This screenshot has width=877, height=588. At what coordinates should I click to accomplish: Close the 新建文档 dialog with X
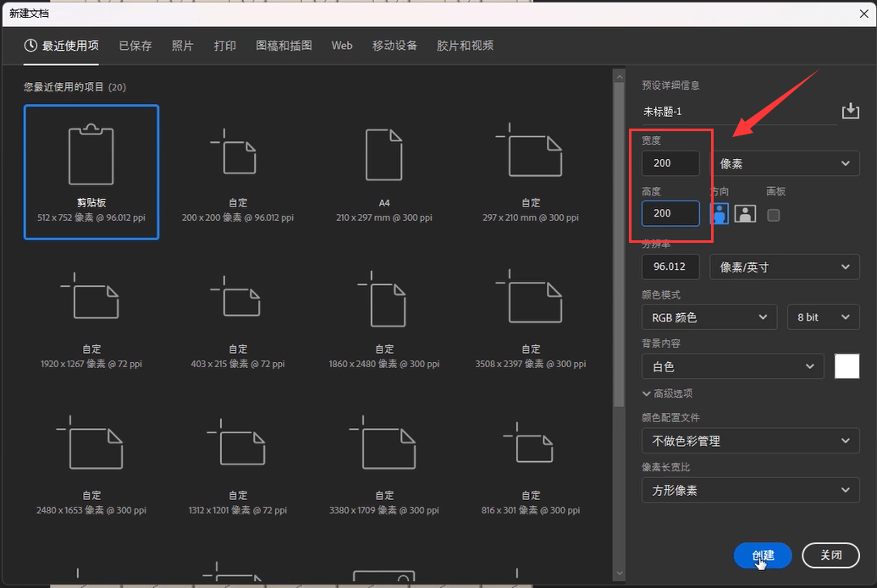pos(863,14)
